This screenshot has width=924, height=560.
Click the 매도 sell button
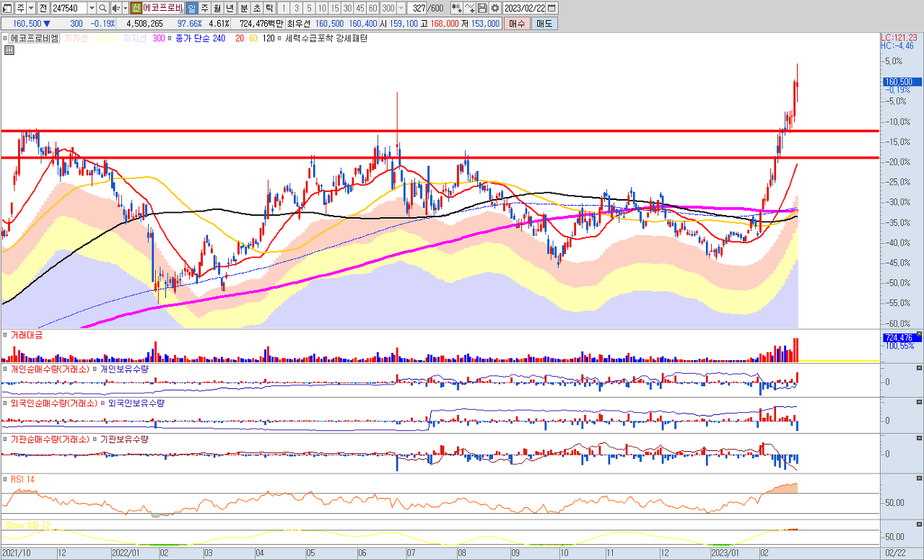544,23
